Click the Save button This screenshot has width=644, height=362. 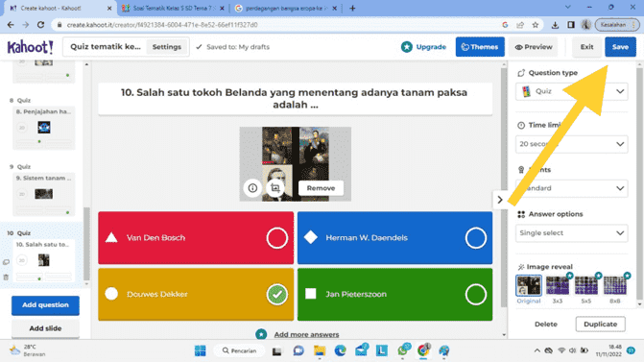620,47
